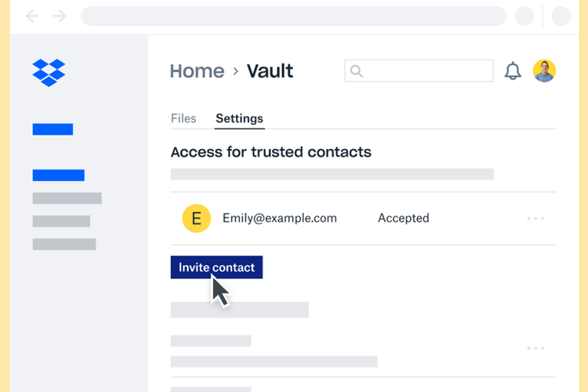Click the Emily@example.com contact email

click(x=279, y=218)
